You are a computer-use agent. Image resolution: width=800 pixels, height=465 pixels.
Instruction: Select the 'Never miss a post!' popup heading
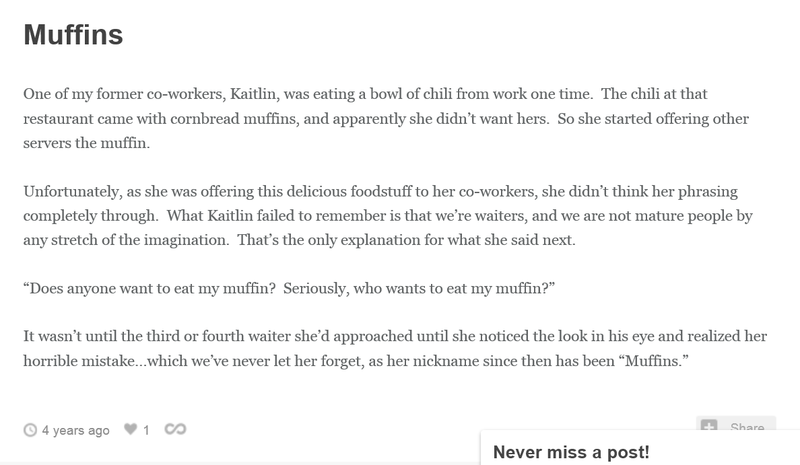571,452
